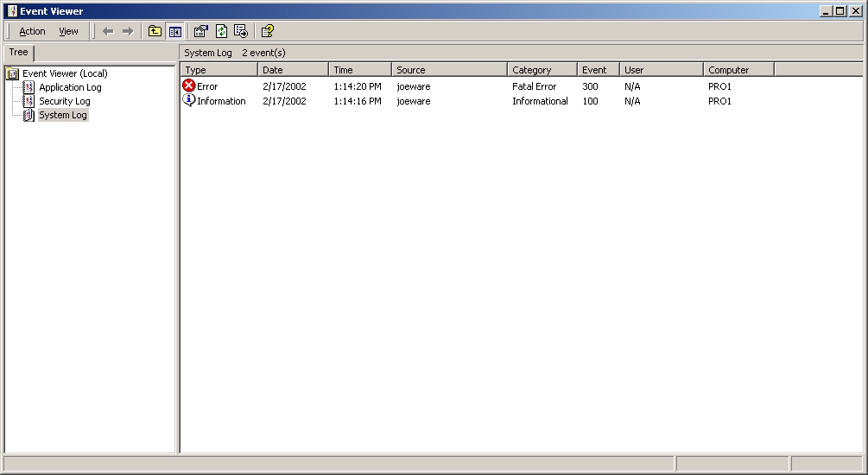Click the Export List toolbar icon
868x475 pixels.
click(x=241, y=31)
